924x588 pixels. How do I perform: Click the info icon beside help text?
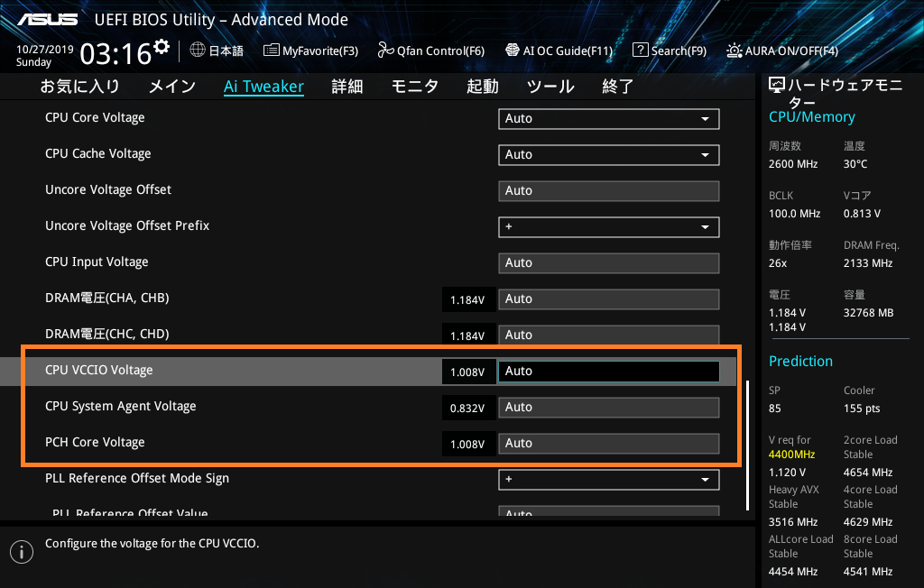[22, 551]
